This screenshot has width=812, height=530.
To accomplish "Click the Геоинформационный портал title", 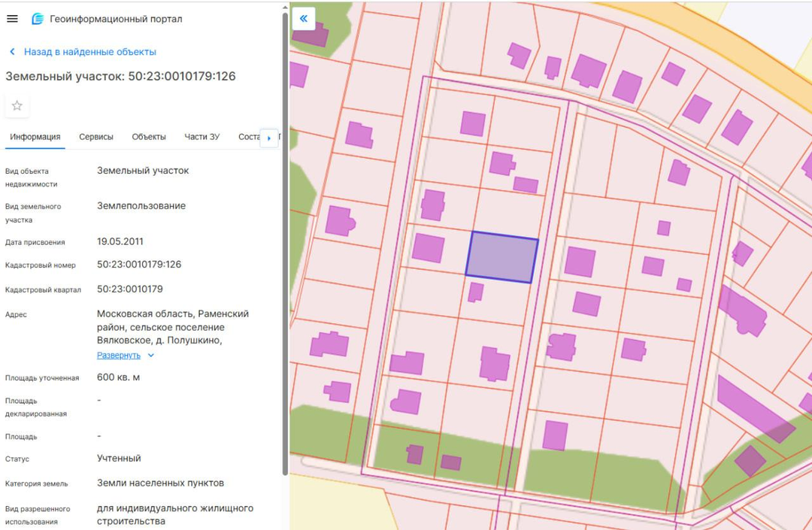I will [116, 19].
